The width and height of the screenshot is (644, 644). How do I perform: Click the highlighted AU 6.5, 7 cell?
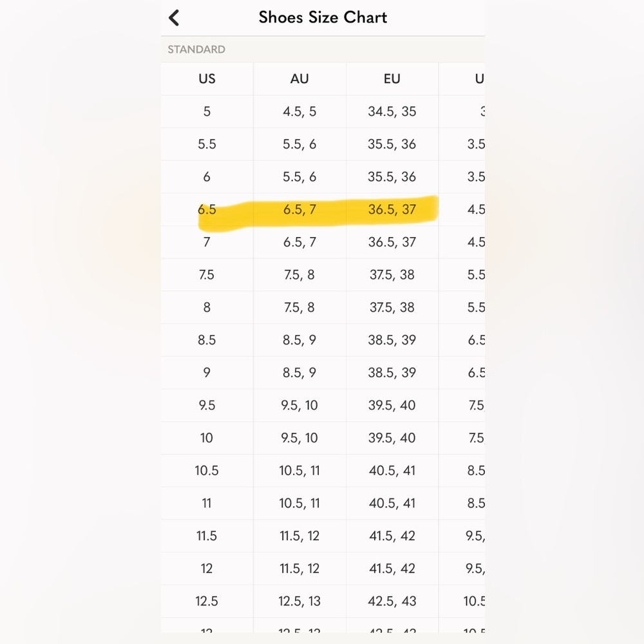coord(299,209)
